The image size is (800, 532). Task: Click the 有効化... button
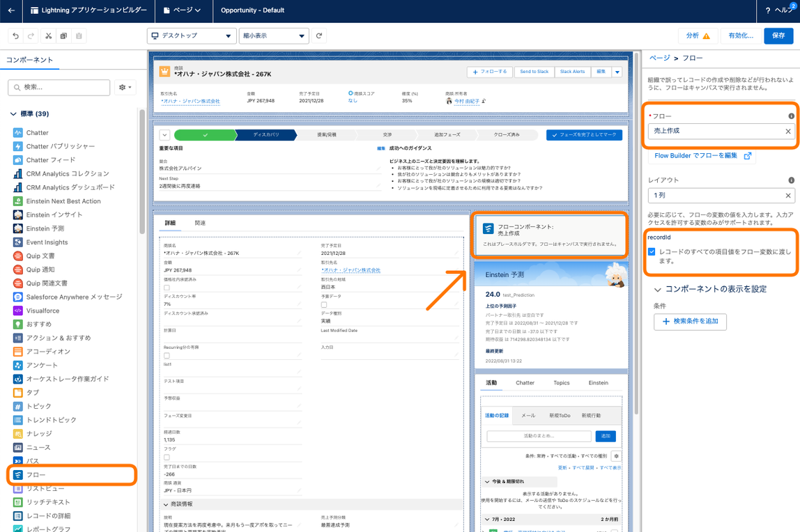pyautogui.click(x=740, y=36)
